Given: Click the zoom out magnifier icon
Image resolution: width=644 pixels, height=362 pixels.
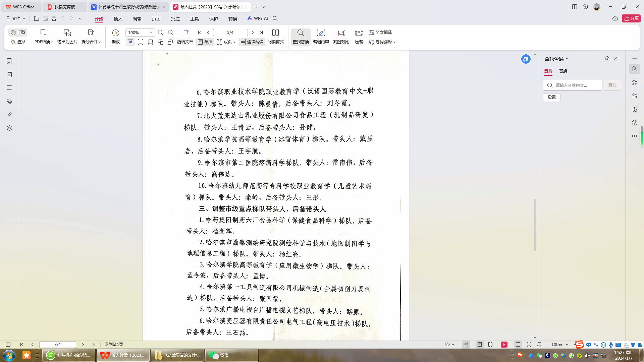Looking at the screenshot, I should tap(161, 33).
